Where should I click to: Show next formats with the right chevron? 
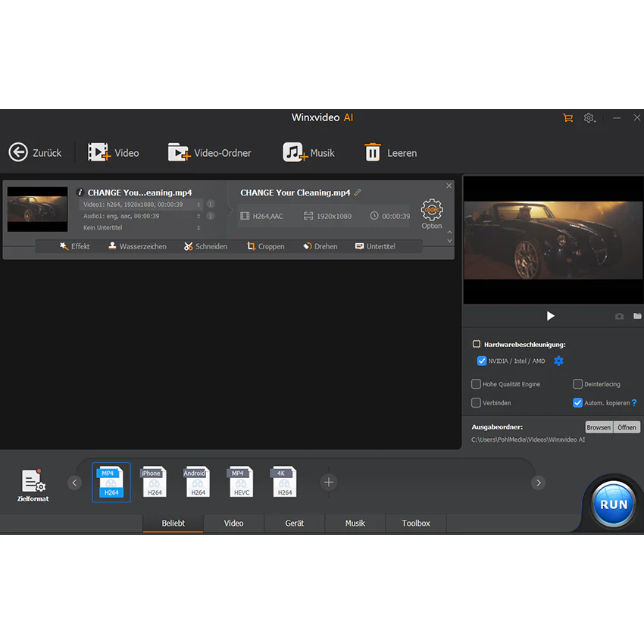[x=539, y=483]
